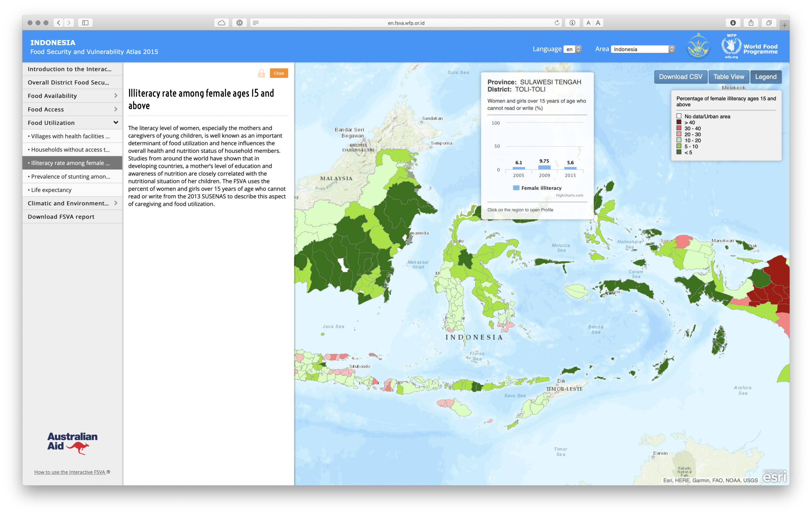The image size is (812, 515).
Task: Switch to Table View
Action: click(729, 77)
